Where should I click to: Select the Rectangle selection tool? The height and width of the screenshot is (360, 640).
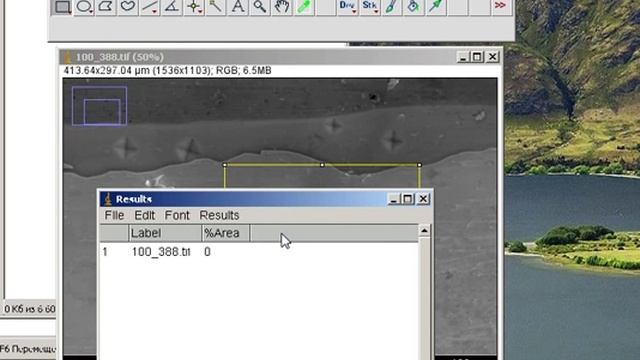[x=62, y=6]
